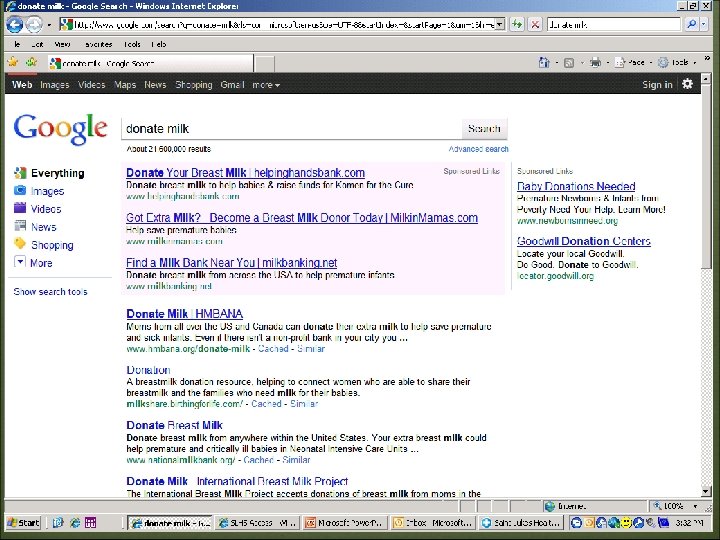Click the RSS Feeds icon
The height and width of the screenshot is (540, 720).
click(x=569, y=63)
